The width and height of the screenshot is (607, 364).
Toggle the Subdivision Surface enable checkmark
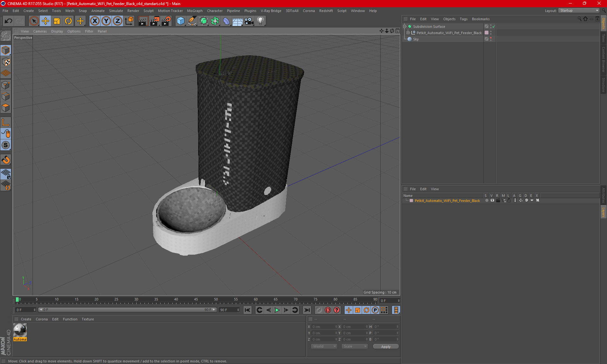coord(494,27)
